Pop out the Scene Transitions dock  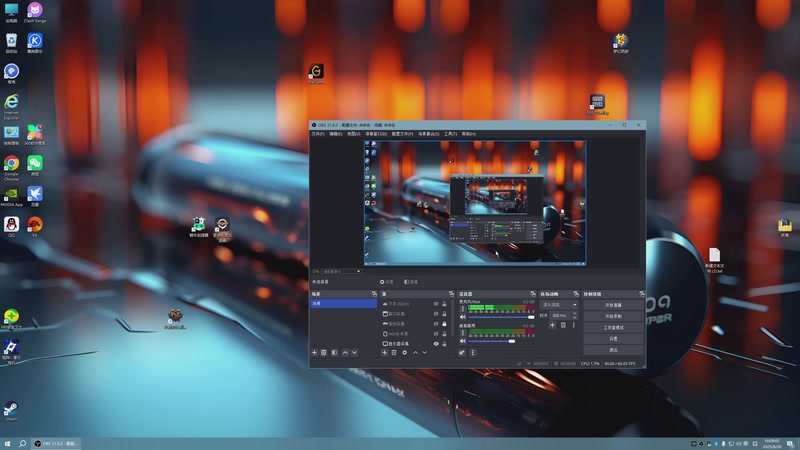coord(576,294)
